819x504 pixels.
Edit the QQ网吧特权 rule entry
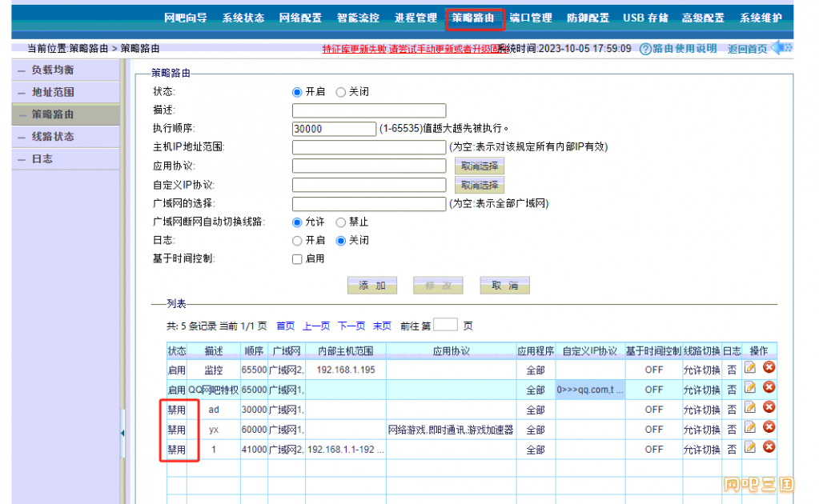click(750, 388)
